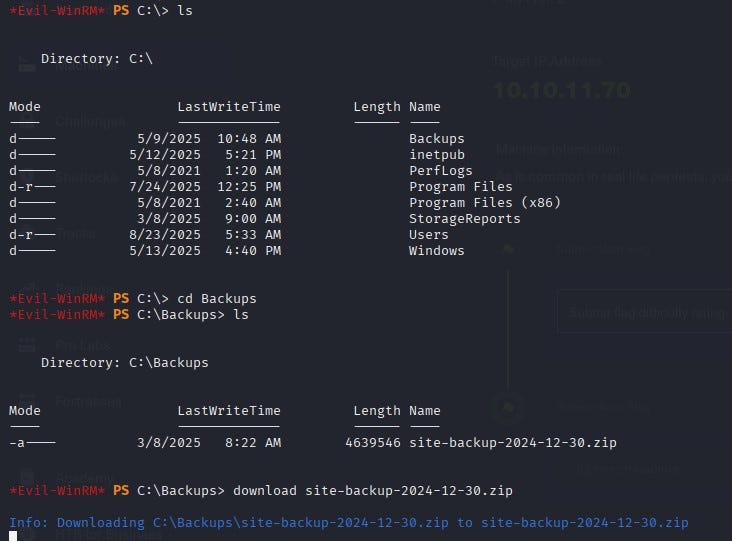Click the blue Info downloading status line
The width and height of the screenshot is (732, 541).
click(x=348, y=523)
